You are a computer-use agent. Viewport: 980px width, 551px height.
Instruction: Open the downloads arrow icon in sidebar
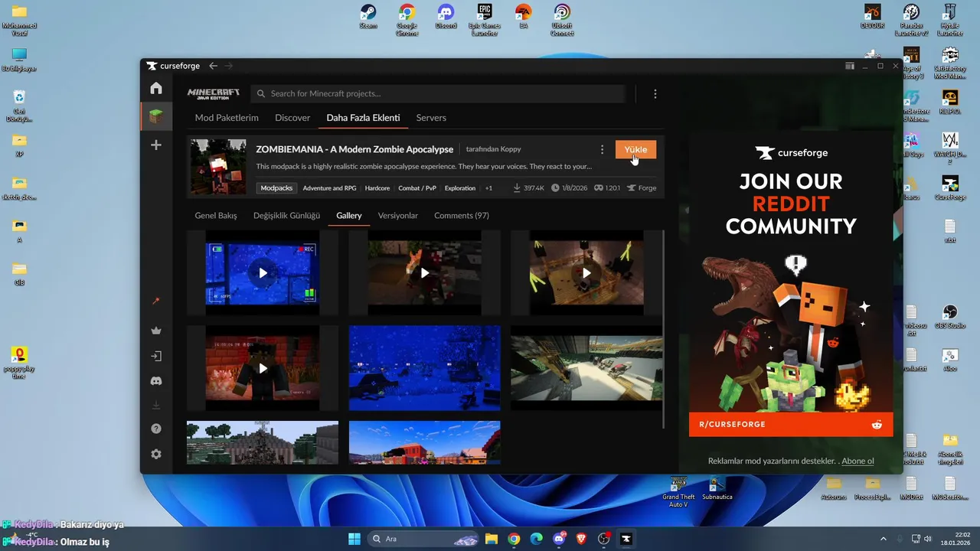[x=156, y=405]
